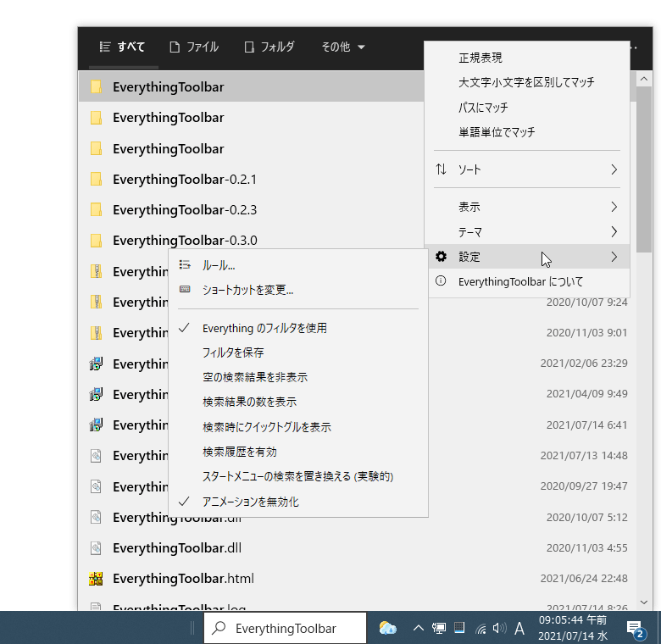Click the folder icon on フォルダ tab

(x=249, y=47)
